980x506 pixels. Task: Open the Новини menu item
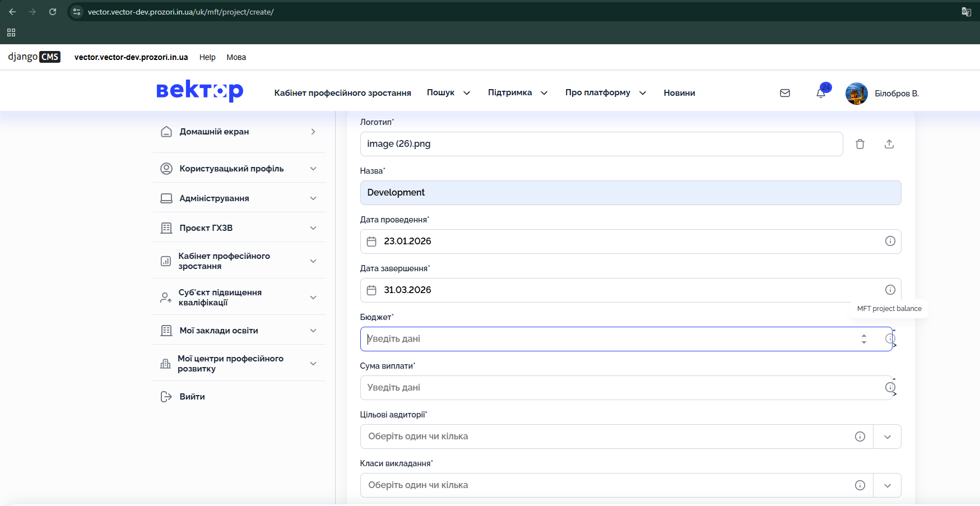pyautogui.click(x=679, y=93)
